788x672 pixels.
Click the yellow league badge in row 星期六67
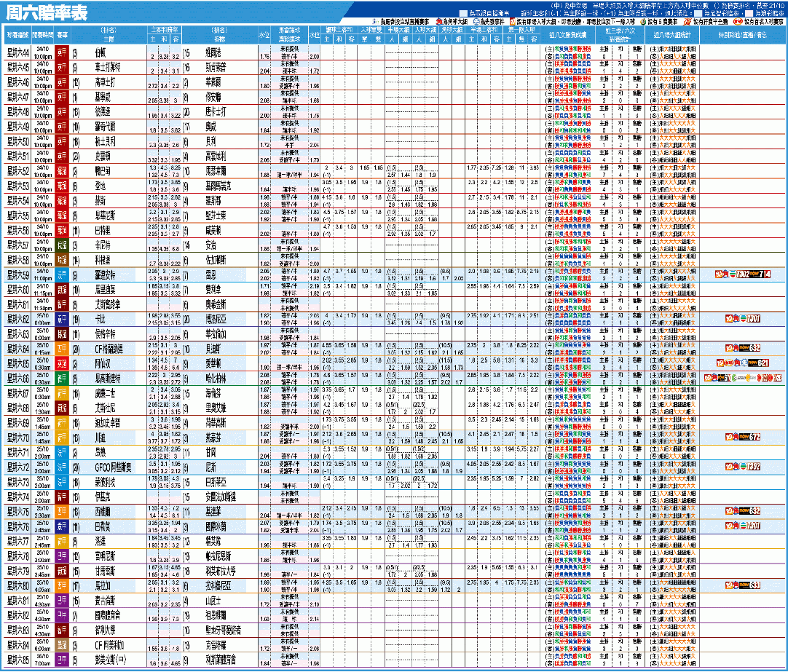[62, 393]
